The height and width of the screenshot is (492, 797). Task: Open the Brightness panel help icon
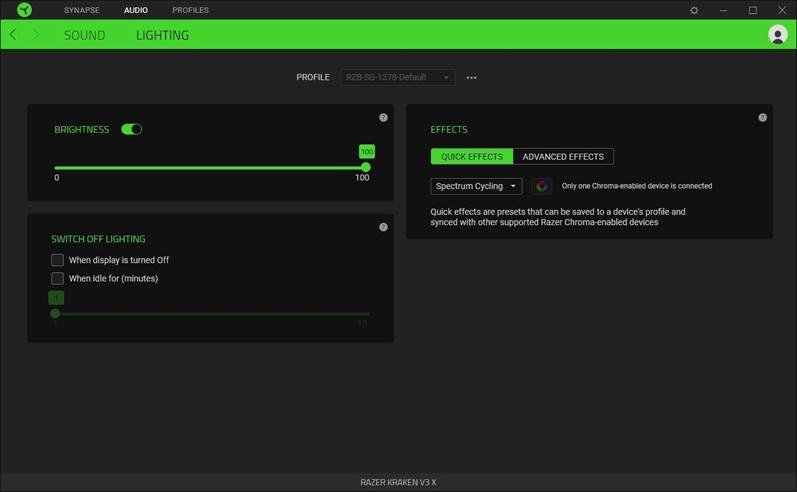pos(383,117)
